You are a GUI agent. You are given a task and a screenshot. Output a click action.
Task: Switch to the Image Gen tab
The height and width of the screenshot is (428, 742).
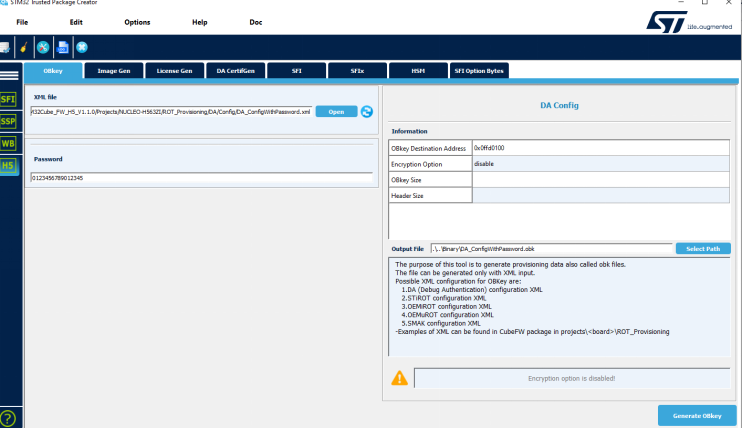pyautogui.click(x=114, y=71)
